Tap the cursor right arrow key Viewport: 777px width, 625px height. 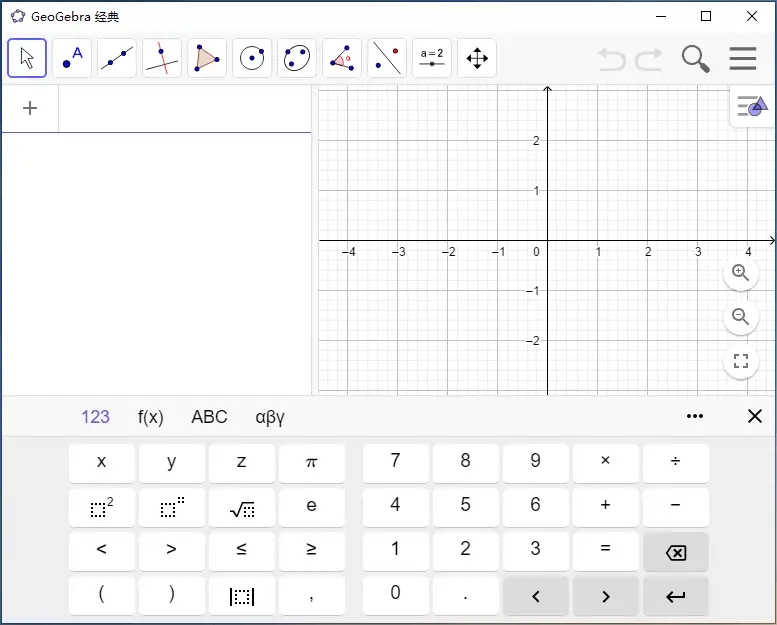(606, 596)
